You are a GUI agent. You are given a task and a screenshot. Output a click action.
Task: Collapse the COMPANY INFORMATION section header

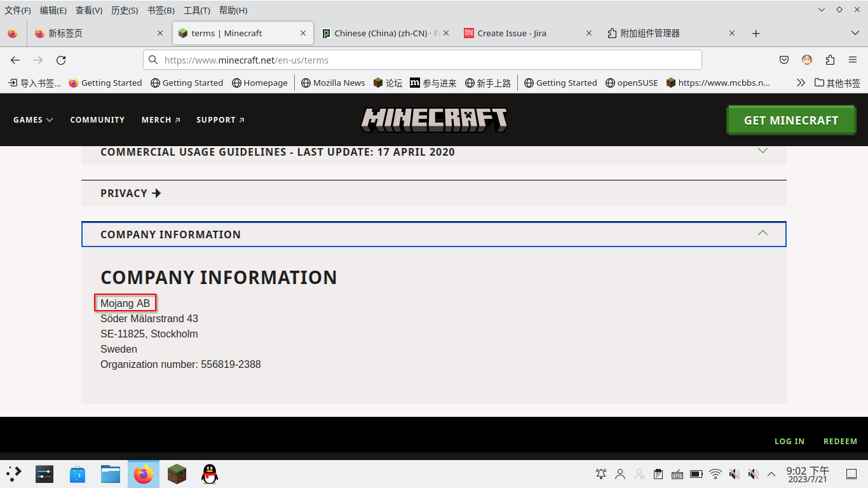434,234
